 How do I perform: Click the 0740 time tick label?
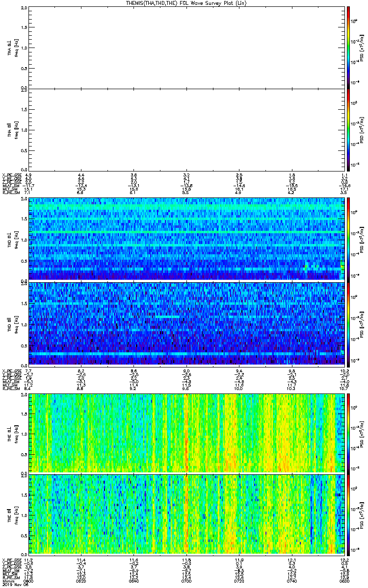point(291,581)
